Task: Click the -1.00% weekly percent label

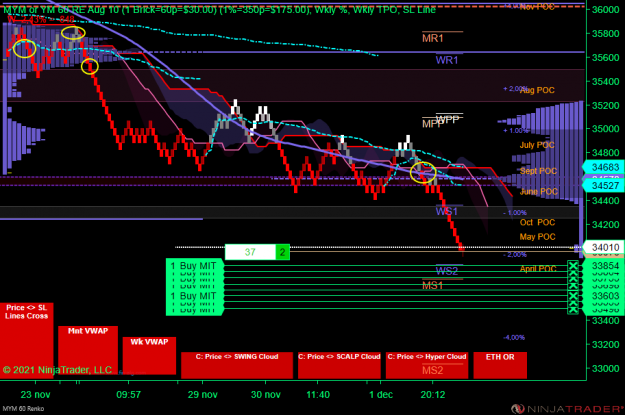Action: click(x=515, y=213)
